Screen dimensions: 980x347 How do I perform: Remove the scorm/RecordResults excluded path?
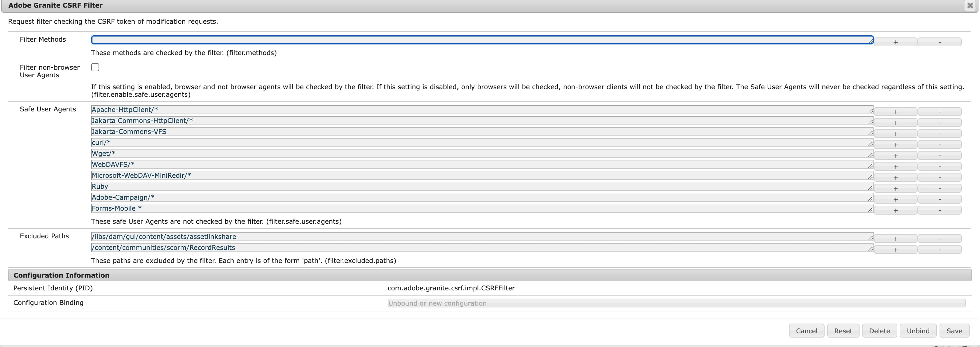point(939,250)
